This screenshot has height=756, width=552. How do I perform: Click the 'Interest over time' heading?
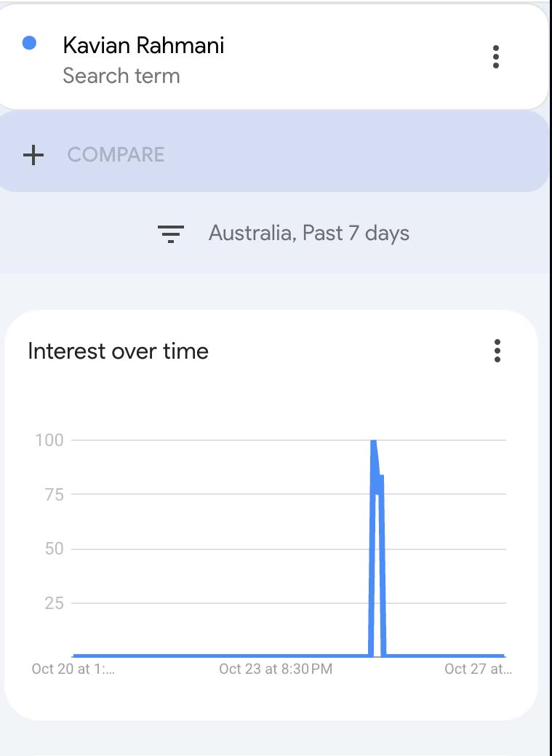118,351
